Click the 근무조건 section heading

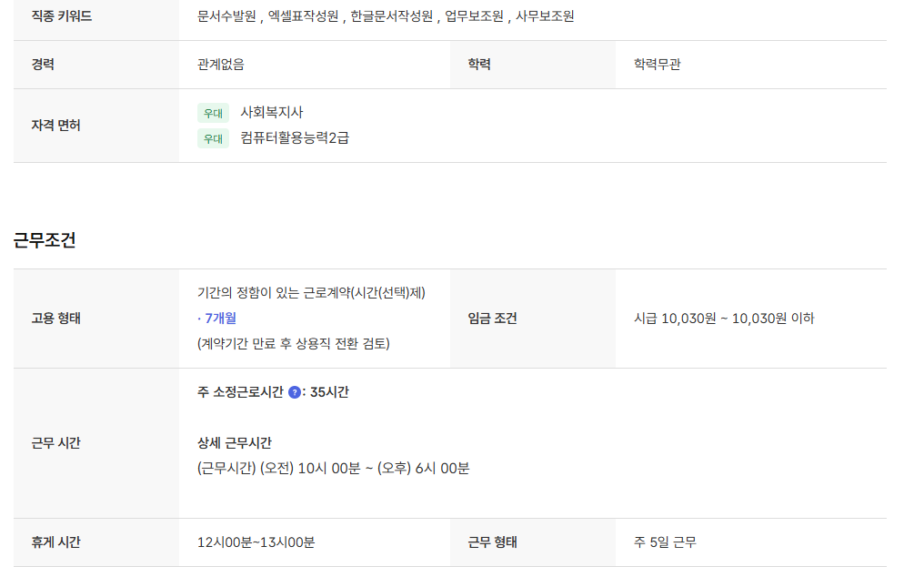[45, 241]
